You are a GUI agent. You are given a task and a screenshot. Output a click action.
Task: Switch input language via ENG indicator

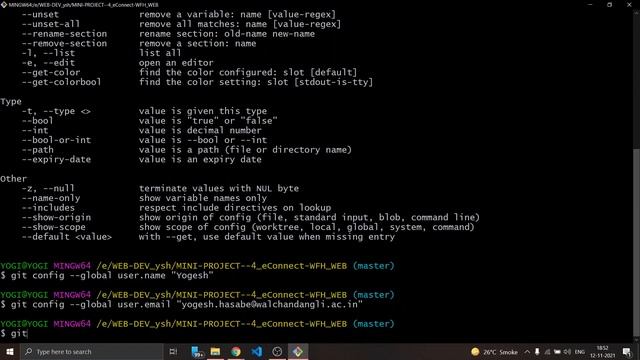click(x=580, y=352)
